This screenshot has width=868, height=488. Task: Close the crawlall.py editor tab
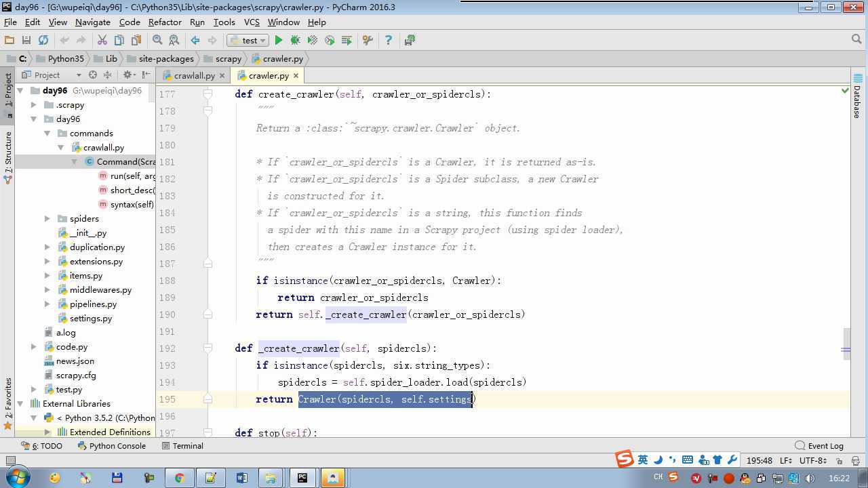tap(222, 76)
